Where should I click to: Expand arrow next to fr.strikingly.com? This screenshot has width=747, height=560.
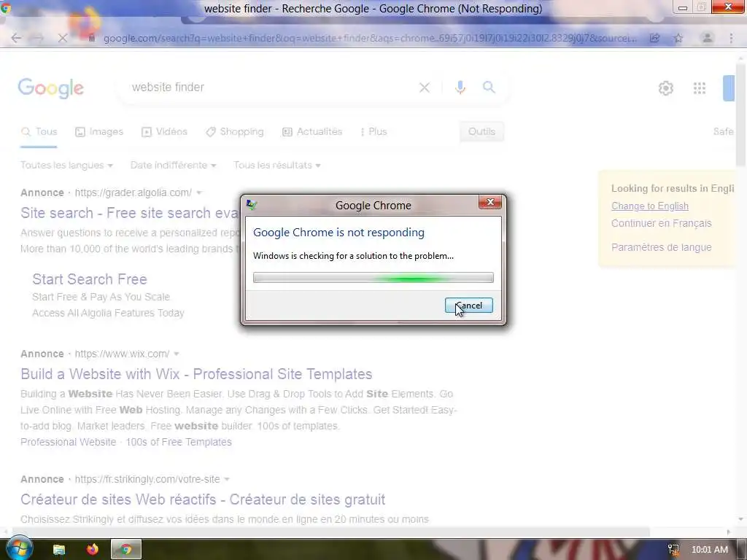point(227,479)
